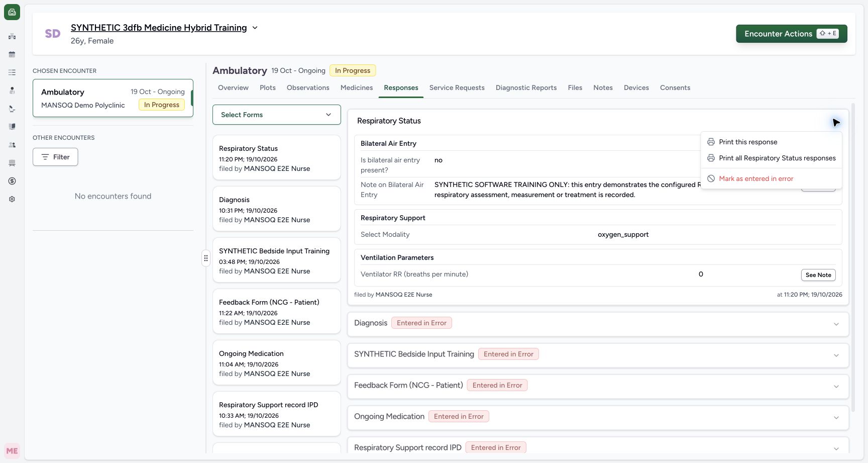
Task: Switch to the Observations tab
Action: coord(308,87)
